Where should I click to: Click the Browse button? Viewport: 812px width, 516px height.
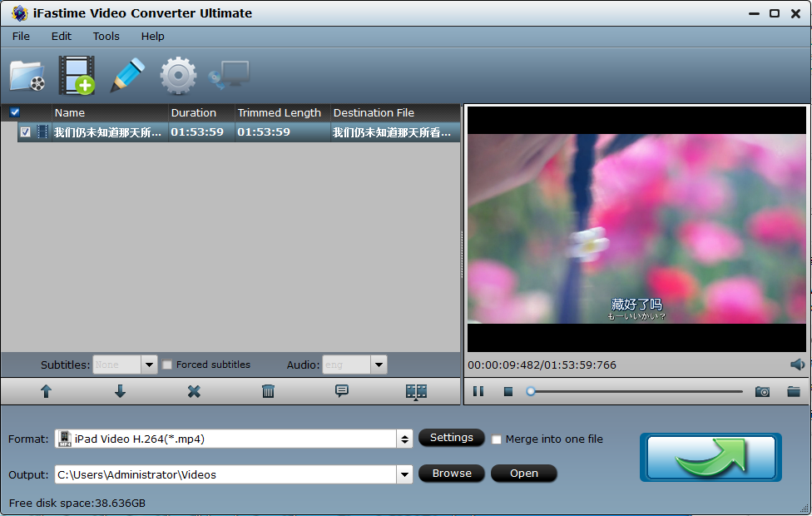(452, 474)
